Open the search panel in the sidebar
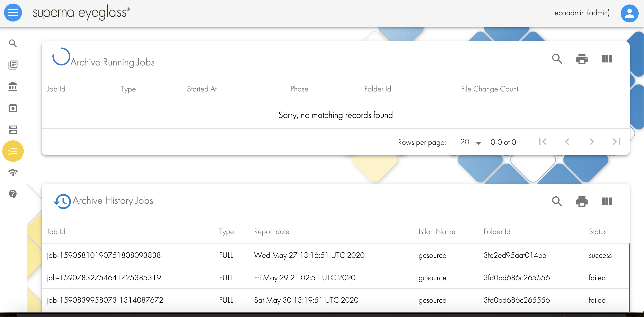The height and width of the screenshot is (317, 644). click(x=13, y=43)
